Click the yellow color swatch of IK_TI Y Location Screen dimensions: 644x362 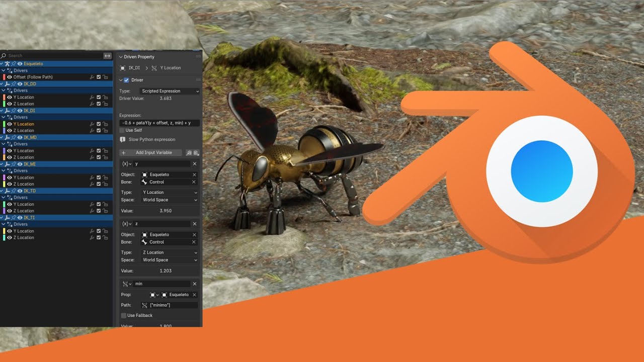4,231
